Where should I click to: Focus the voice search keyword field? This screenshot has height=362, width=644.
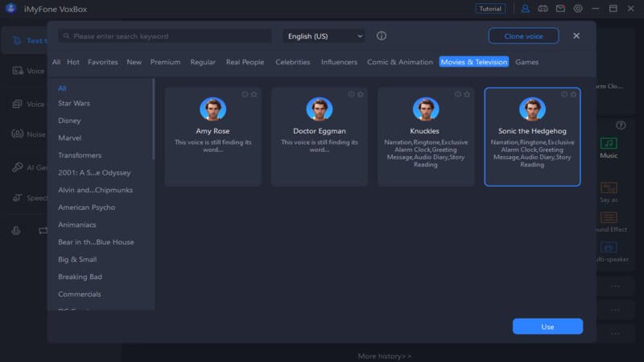click(x=165, y=36)
